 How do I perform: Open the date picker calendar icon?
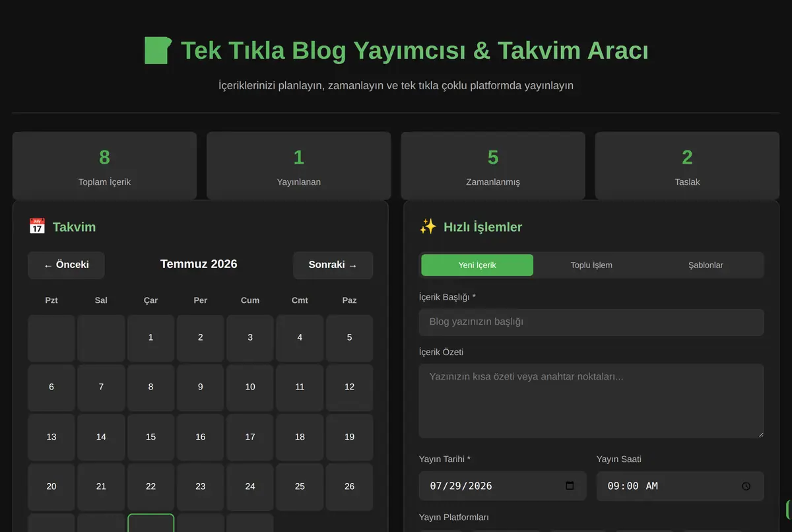(x=570, y=486)
